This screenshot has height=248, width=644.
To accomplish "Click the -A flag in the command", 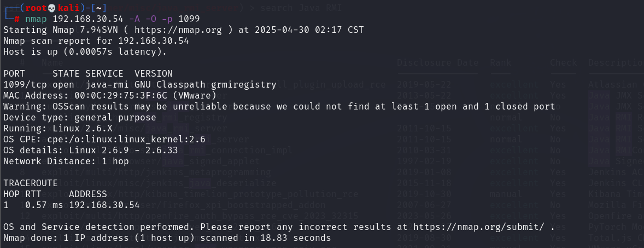I will pyautogui.click(x=134, y=19).
